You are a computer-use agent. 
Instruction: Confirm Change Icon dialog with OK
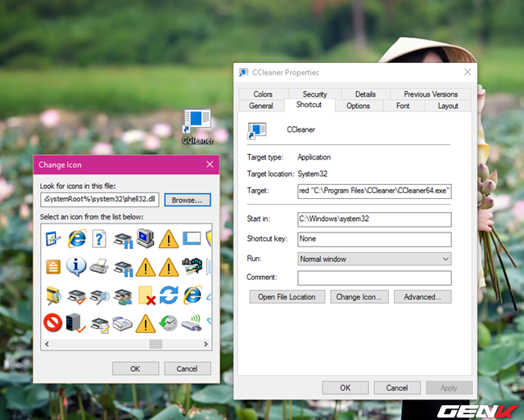pos(135,368)
